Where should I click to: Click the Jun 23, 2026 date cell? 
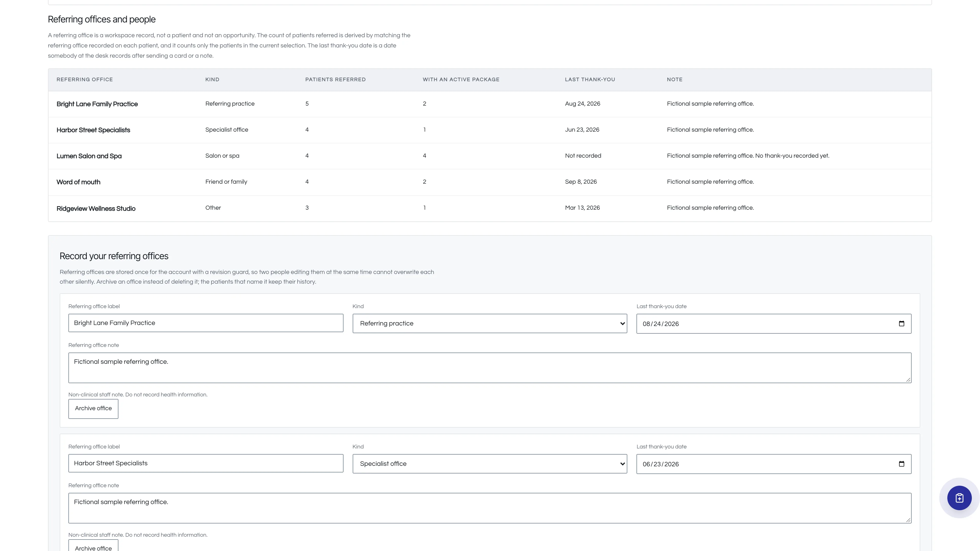point(582,130)
